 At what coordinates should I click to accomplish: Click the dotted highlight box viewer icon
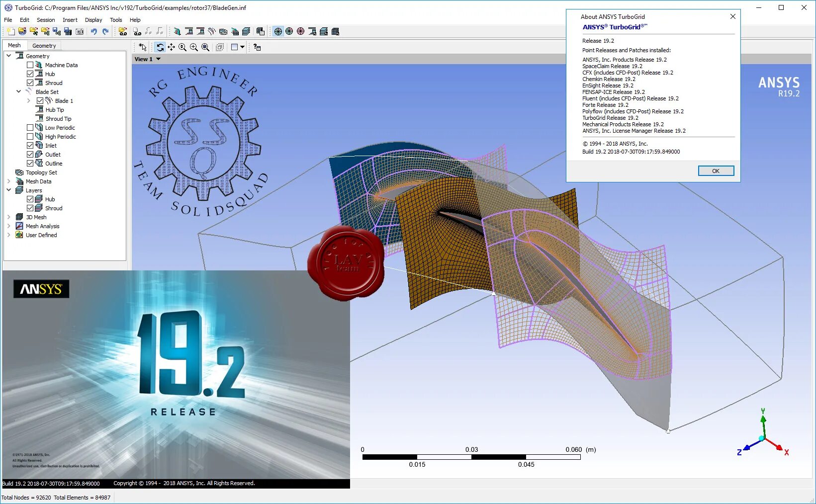(220, 47)
